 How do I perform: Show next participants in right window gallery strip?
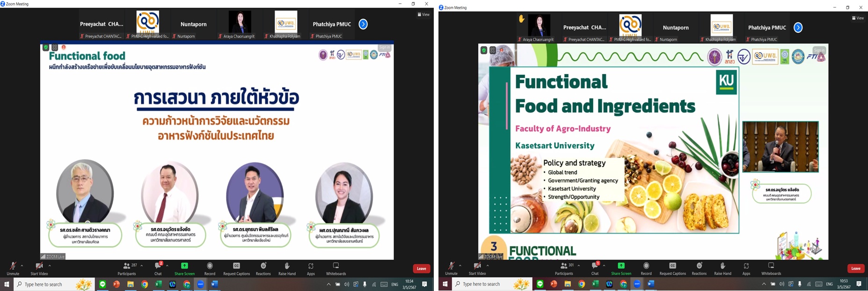(798, 28)
